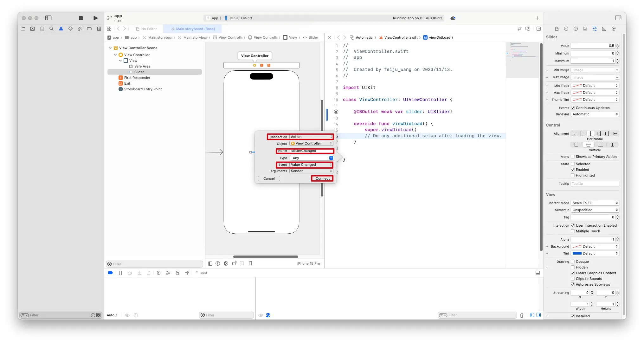This screenshot has width=644, height=343.
Task: Open the Event Value Changed dropdown
Action: point(311,165)
